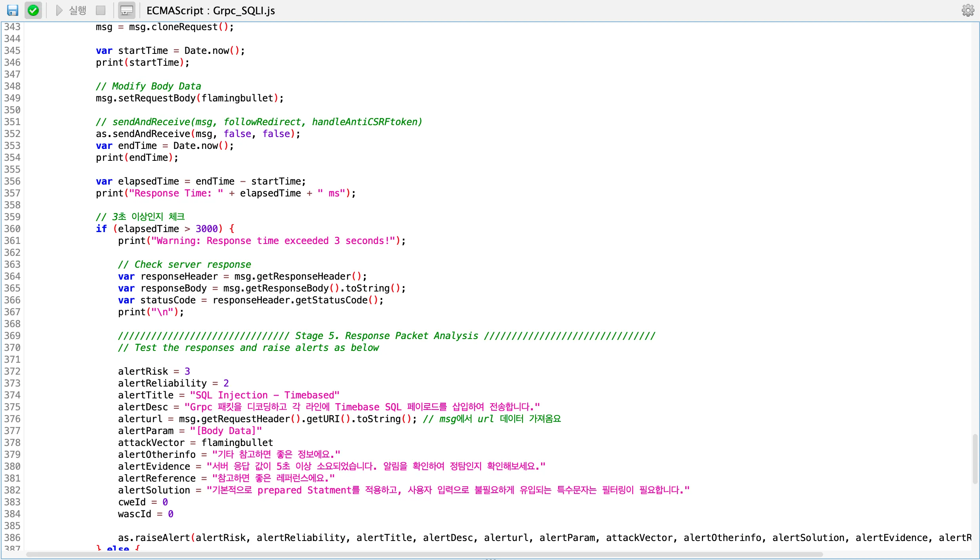The image size is (980, 560).
Task: Click the Stage 5 Response Packet Analysis comment
Action: pyautogui.click(x=384, y=335)
